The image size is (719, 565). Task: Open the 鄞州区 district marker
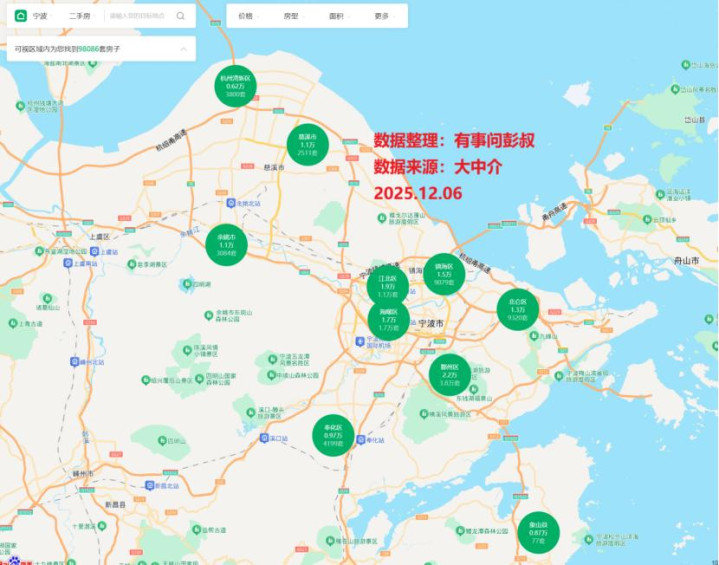pos(449,375)
